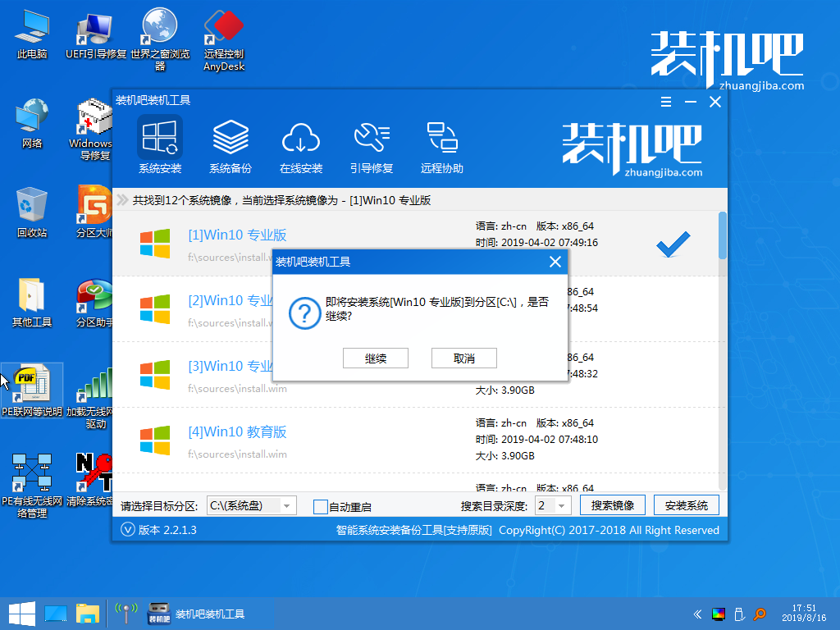Toggle the blue checkmark on Win10 专业版
Image resolution: width=840 pixels, height=630 pixels.
(x=673, y=243)
